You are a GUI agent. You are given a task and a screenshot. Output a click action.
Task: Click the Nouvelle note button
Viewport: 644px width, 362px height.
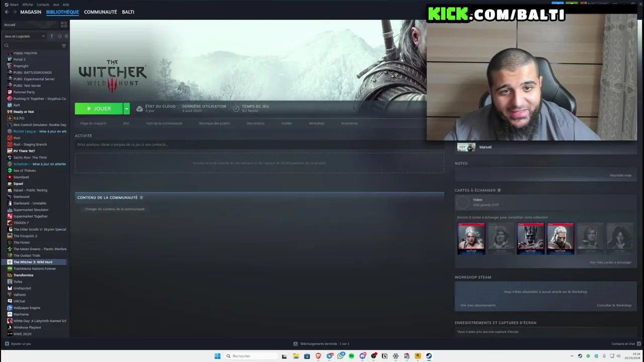[x=620, y=175]
